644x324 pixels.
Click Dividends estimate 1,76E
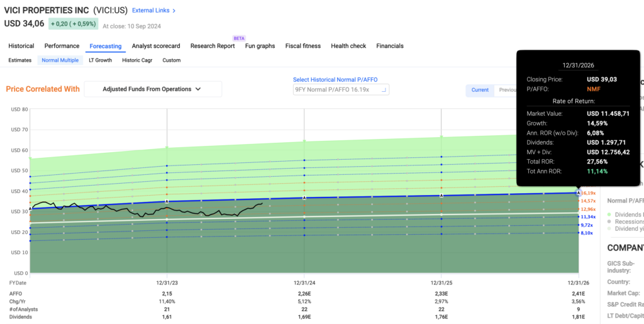click(441, 317)
